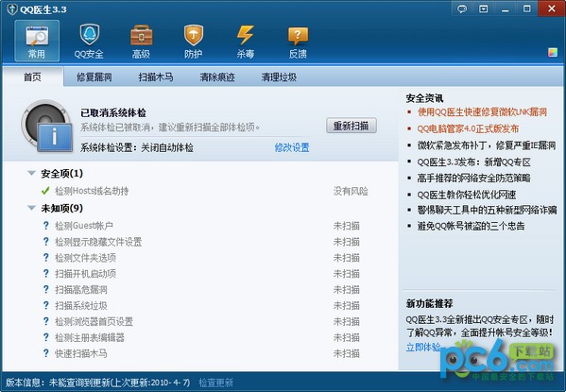
Task: Select the 扫描开机启动项 item text
Action: pos(86,273)
